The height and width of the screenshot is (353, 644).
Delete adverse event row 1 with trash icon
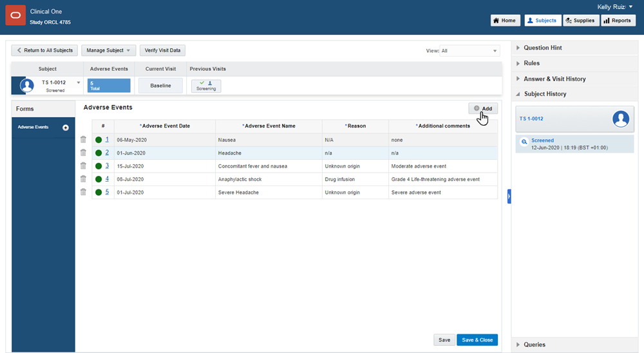tap(83, 140)
